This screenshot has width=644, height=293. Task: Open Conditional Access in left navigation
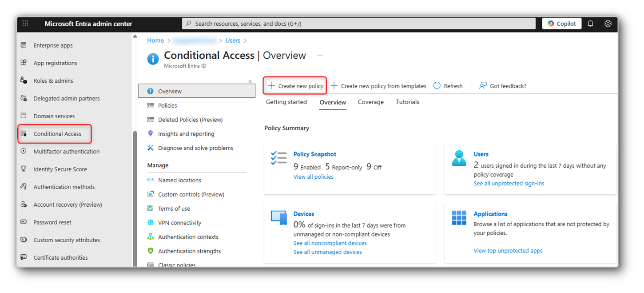click(57, 134)
